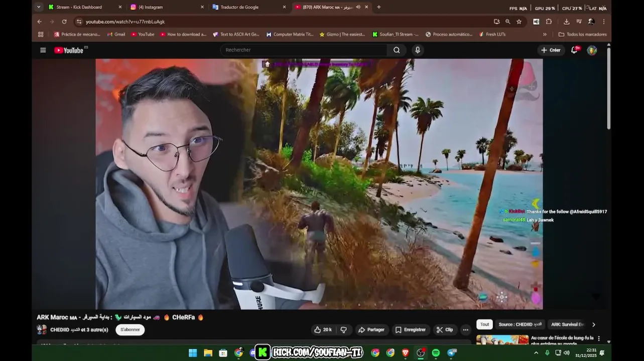This screenshot has height=361, width=644.
Task: Click the YouTube search magnifier button
Action: pos(397,50)
